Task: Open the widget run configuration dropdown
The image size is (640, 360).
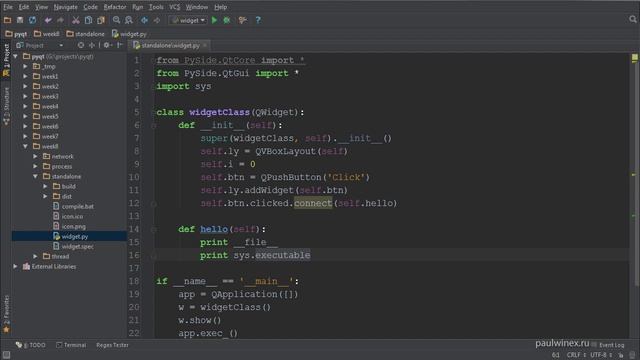Action: [188, 20]
